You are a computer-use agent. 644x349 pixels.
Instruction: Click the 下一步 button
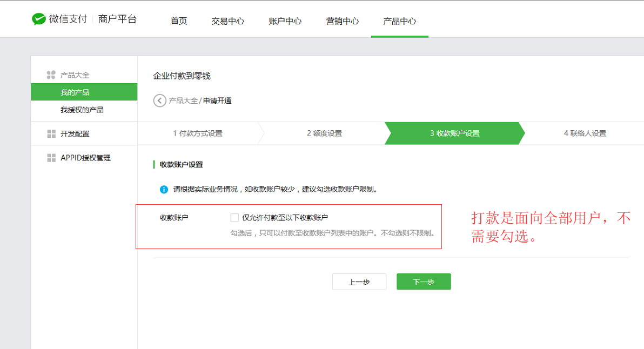coord(424,282)
